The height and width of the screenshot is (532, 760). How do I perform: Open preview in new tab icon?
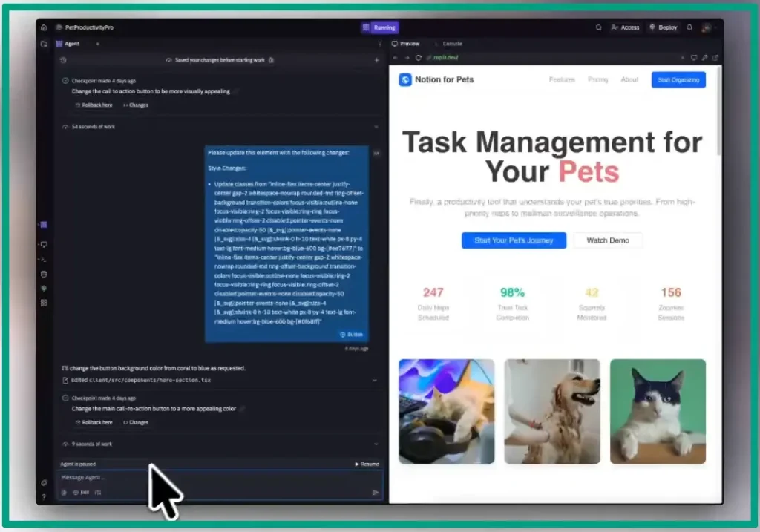(x=715, y=57)
